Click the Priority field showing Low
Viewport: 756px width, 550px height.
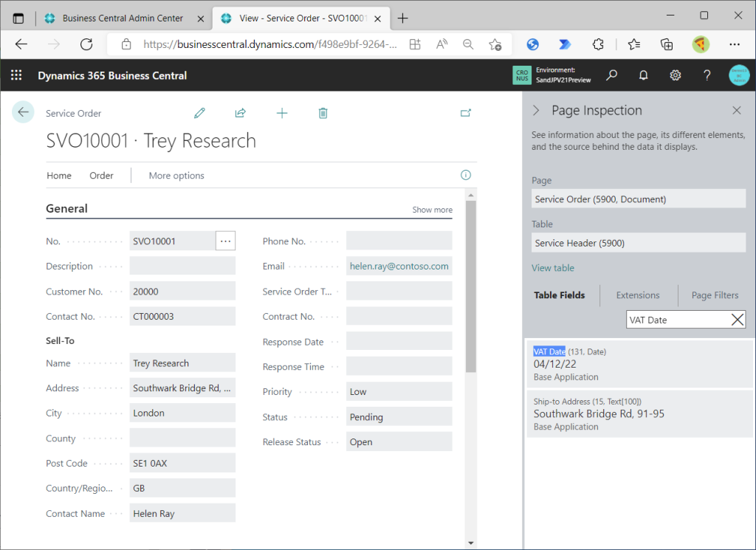pos(399,391)
